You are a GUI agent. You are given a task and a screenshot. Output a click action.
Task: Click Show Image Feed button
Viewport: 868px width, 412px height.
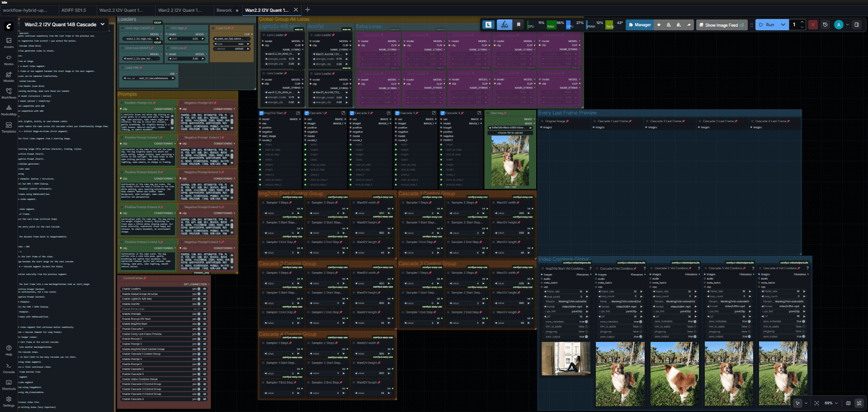click(721, 25)
